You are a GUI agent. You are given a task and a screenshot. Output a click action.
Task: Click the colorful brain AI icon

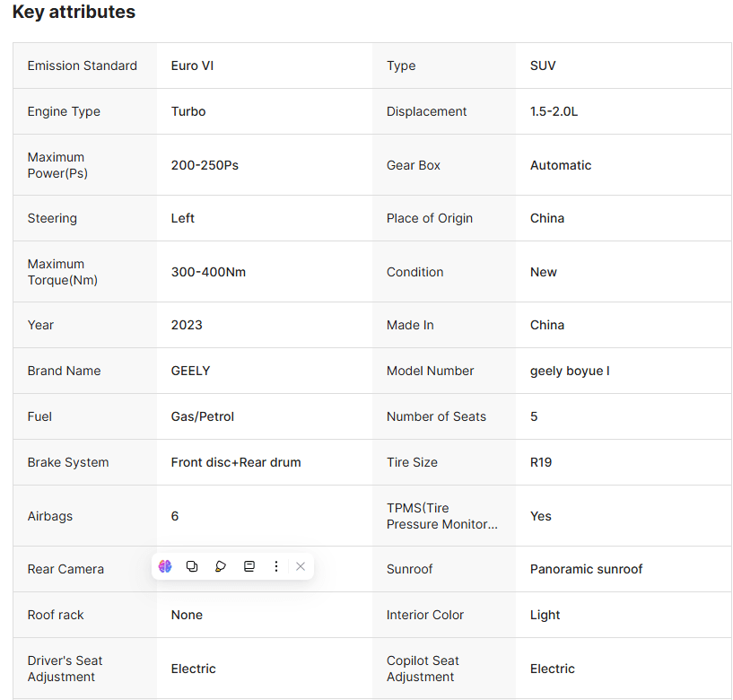[x=165, y=566]
